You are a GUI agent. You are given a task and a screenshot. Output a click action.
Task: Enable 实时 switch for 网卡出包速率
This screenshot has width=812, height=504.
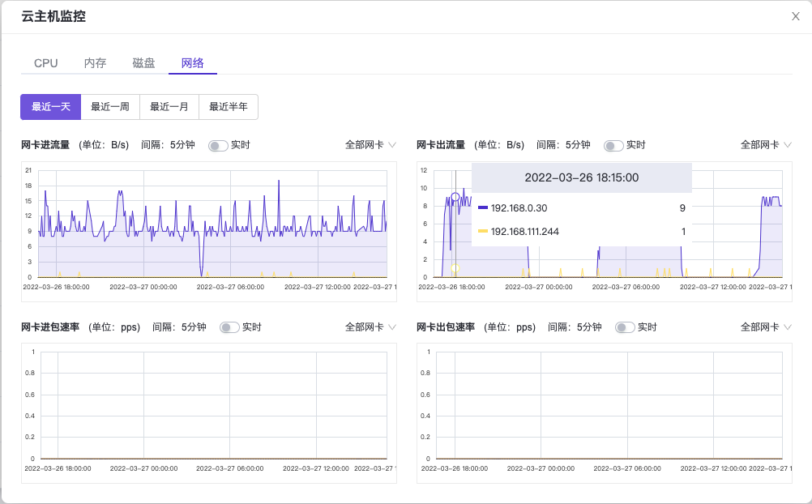(625, 327)
